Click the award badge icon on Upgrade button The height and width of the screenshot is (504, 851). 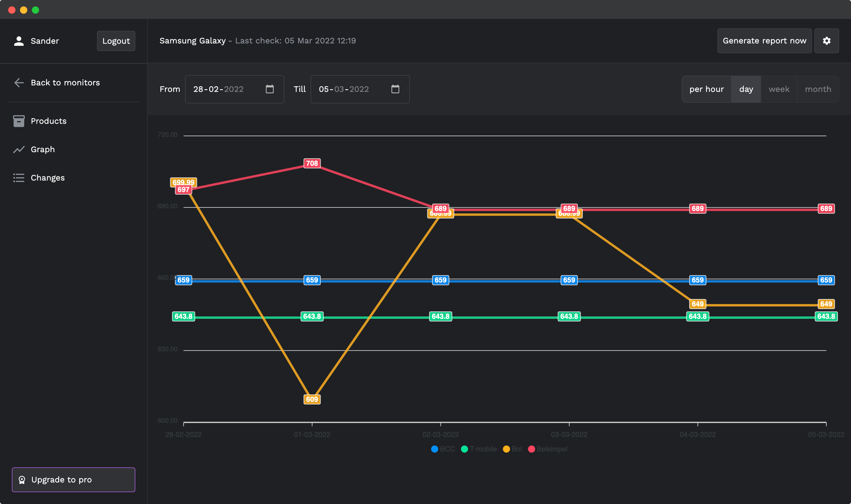[x=22, y=479]
